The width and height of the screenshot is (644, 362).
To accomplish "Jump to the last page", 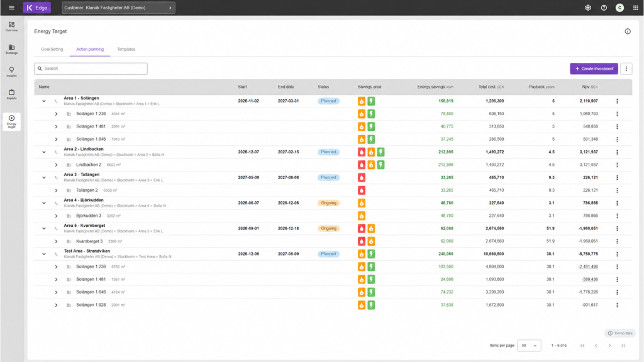I will 623,346.
